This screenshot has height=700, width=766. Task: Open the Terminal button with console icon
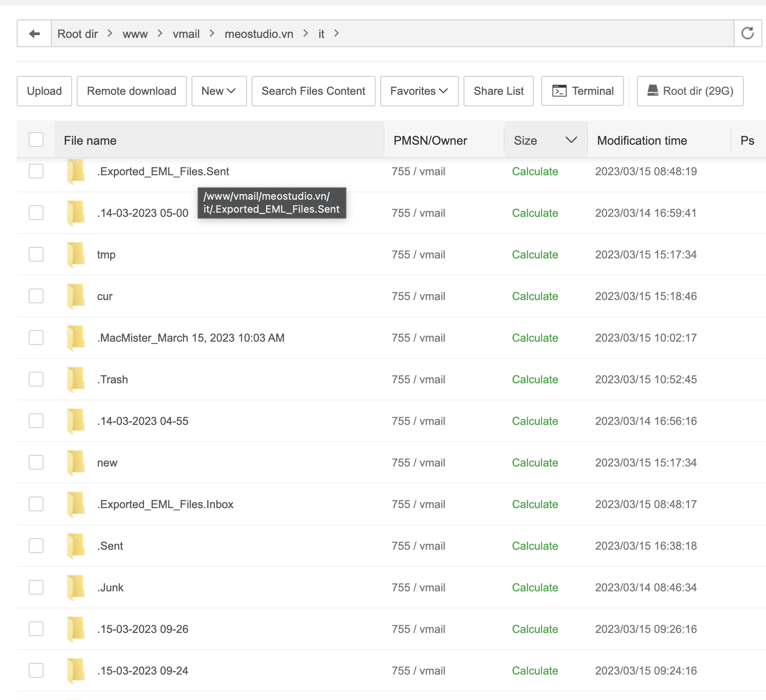point(582,91)
